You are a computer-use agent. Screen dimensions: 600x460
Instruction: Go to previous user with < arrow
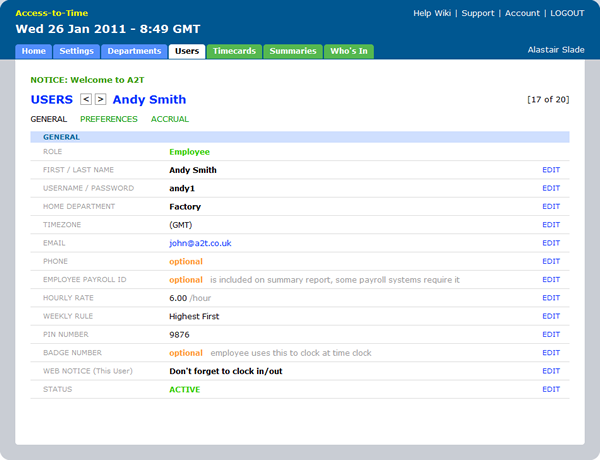[x=86, y=99]
